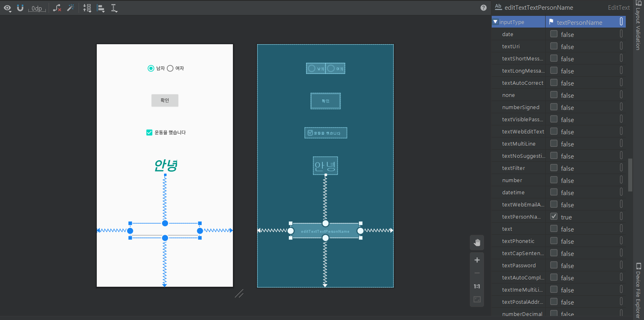Reset zoom to 1:1
Screen dimensions: 644x320
[x=477, y=286]
